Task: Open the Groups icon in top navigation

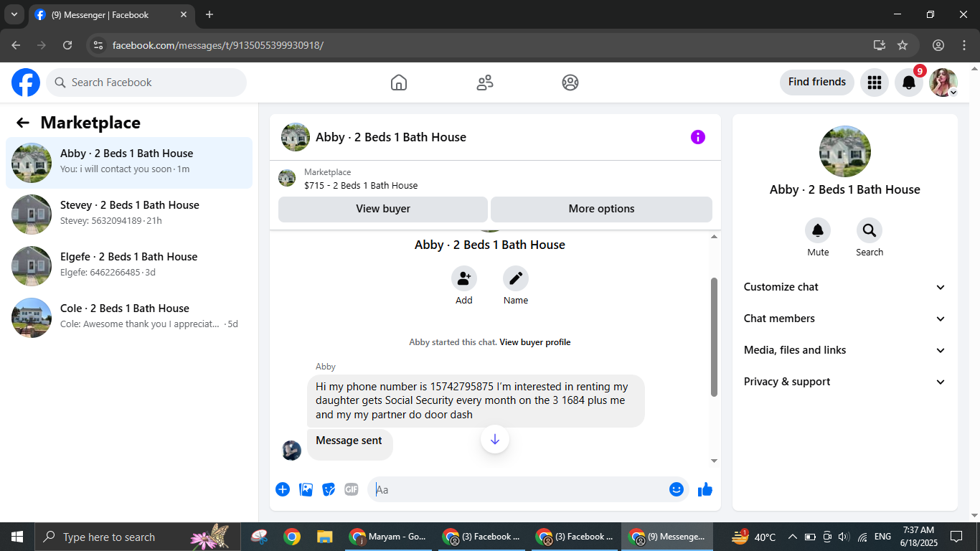Action: coord(570,83)
